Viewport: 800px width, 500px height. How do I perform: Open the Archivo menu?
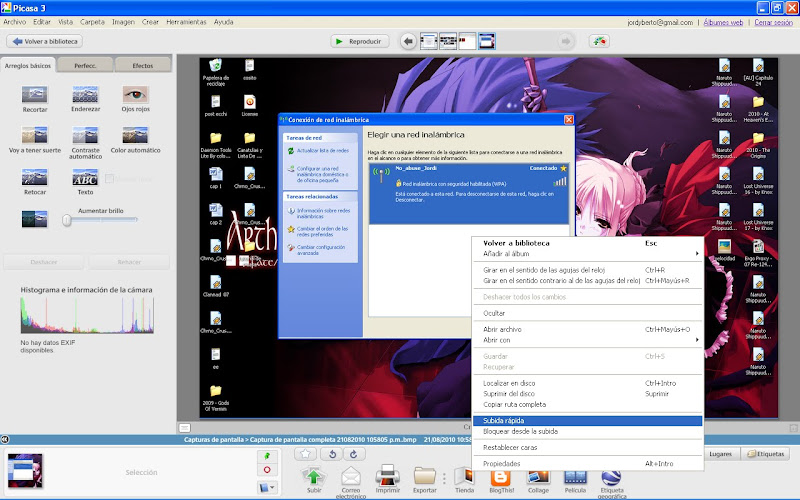pos(15,22)
